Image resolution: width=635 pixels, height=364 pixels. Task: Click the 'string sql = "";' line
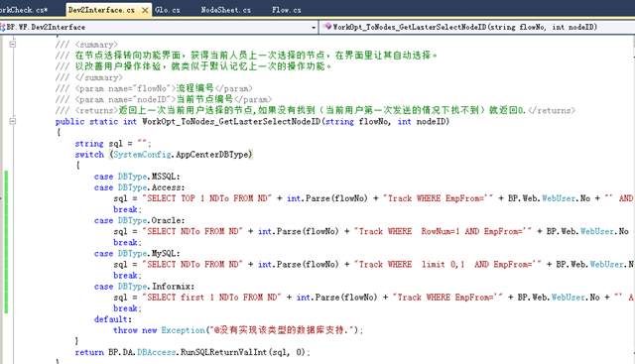(x=113, y=144)
